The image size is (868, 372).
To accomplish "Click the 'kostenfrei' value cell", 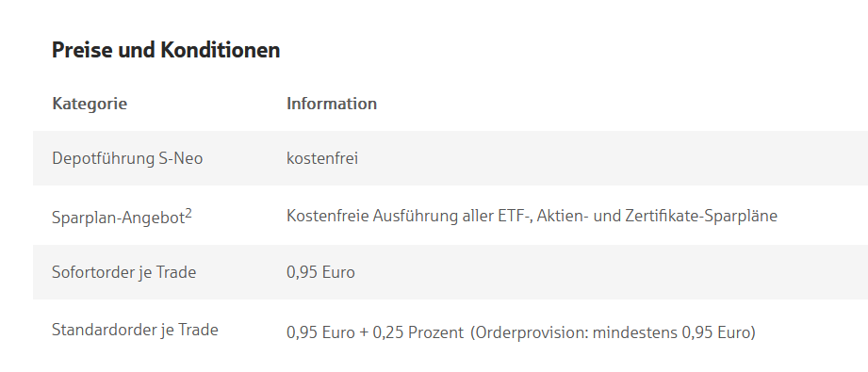I will [x=322, y=158].
